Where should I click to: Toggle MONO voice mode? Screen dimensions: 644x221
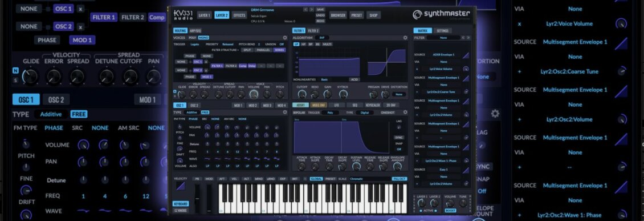[203, 38]
